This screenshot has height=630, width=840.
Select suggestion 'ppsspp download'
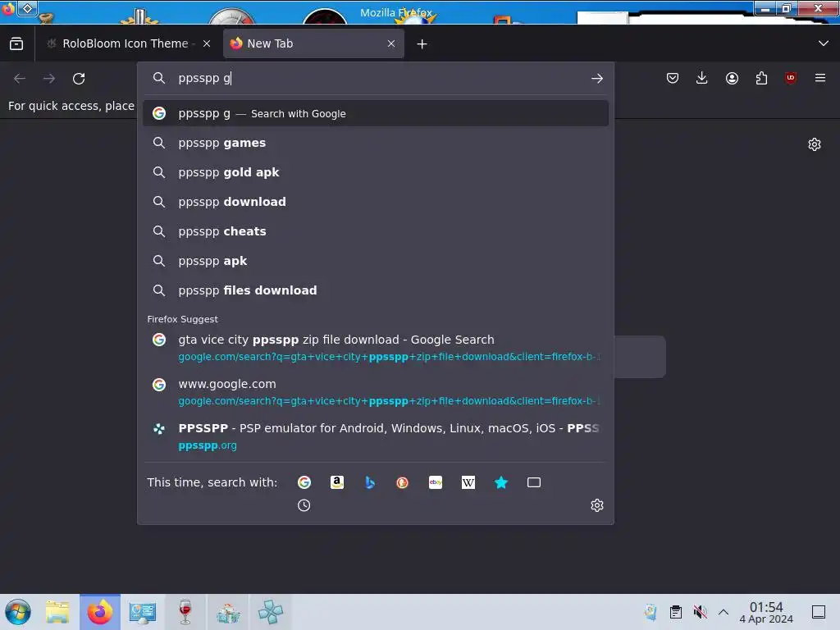coord(376,202)
